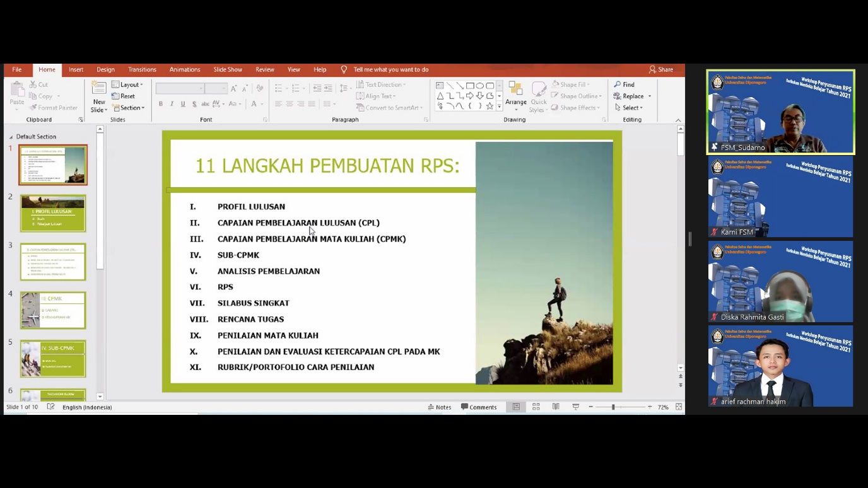
Task: Switch to the Insert ribbon tab
Action: 76,69
